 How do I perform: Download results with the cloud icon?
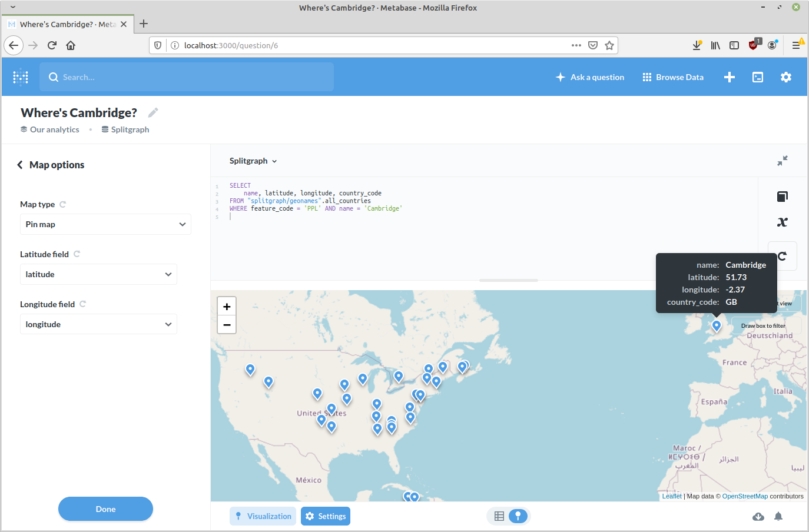(758, 516)
